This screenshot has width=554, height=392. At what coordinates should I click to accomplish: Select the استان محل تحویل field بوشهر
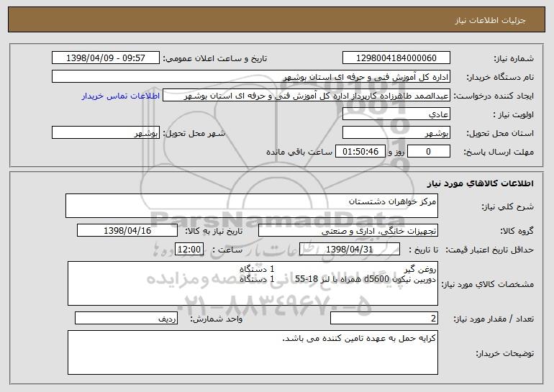click(396, 133)
